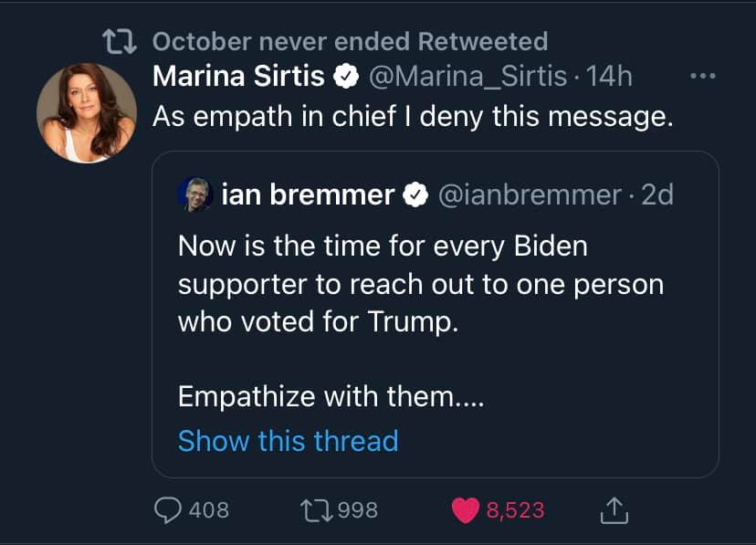
Task: Retweet the tweet using the arrows icon beside 998
Action: point(318,509)
